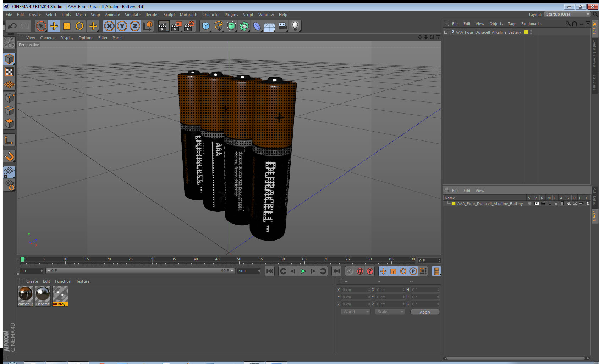Toggle the Y-axis lock
The height and width of the screenshot is (364, 599).
(122, 26)
